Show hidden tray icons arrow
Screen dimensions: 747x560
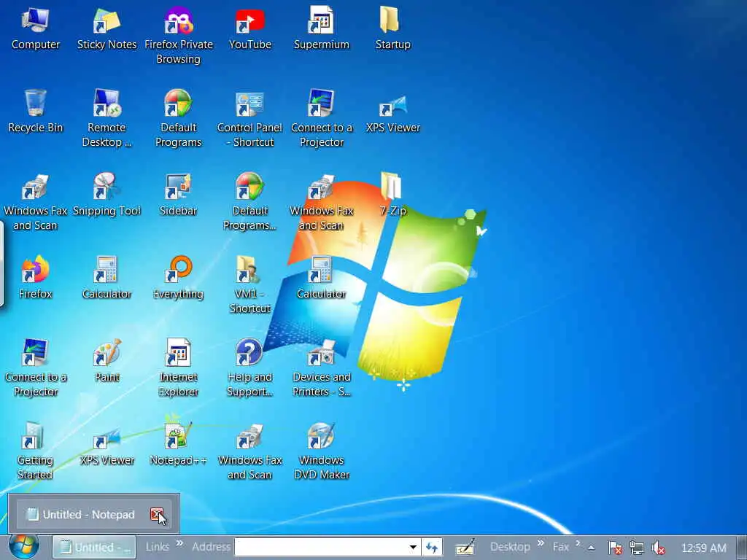(591, 548)
